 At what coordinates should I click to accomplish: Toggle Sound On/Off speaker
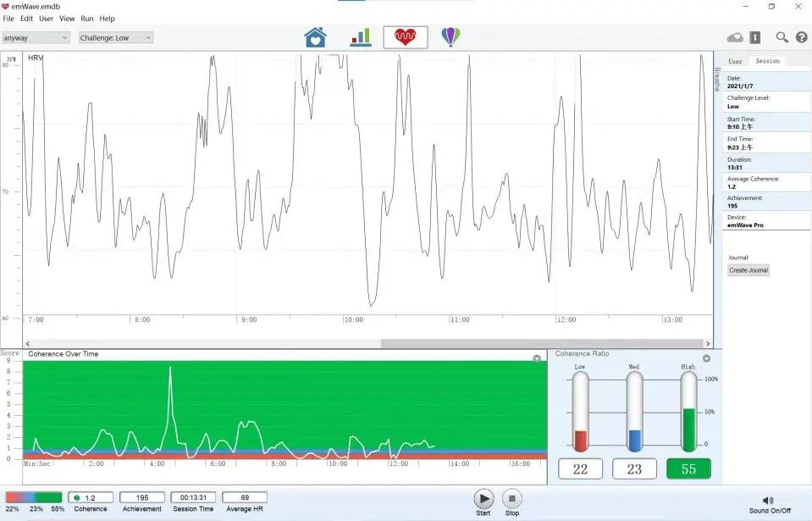tap(768, 501)
